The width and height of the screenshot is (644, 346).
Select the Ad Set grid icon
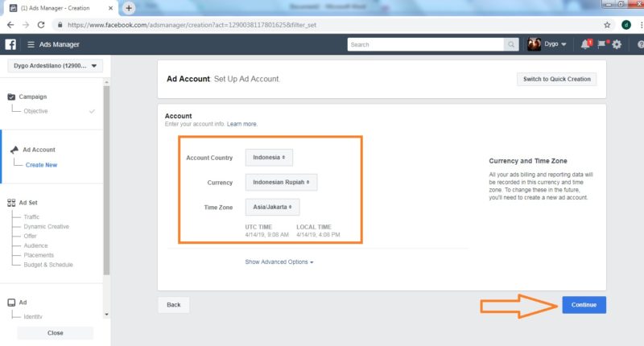(11, 203)
